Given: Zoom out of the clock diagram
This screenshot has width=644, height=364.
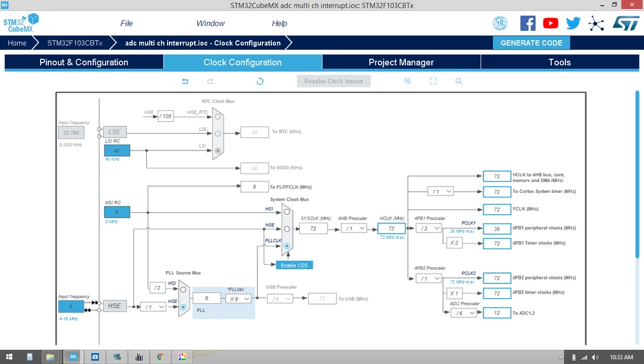Looking at the screenshot, I should (459, 81).
